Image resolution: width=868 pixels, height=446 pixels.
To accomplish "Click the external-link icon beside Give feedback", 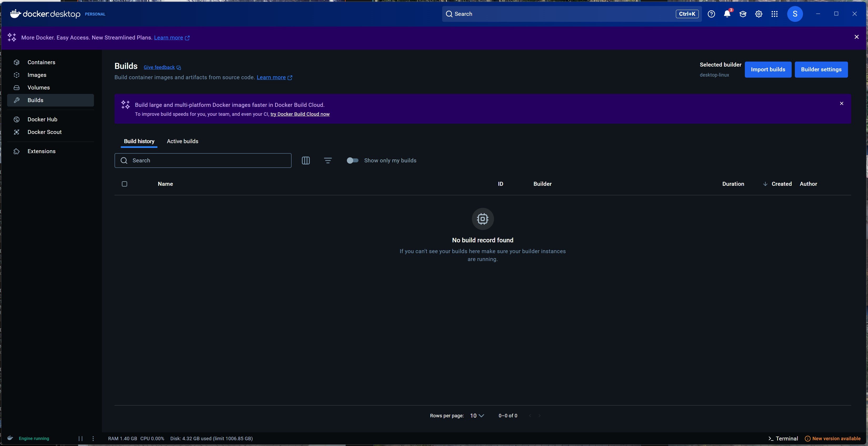I will pyautogui.click(x=179, y=68).
